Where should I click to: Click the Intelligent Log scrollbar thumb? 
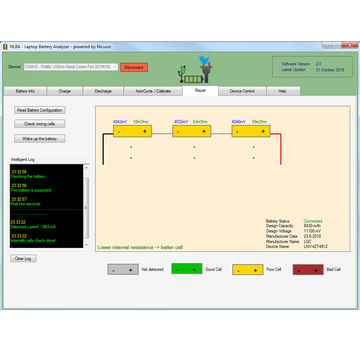point(87,208)
